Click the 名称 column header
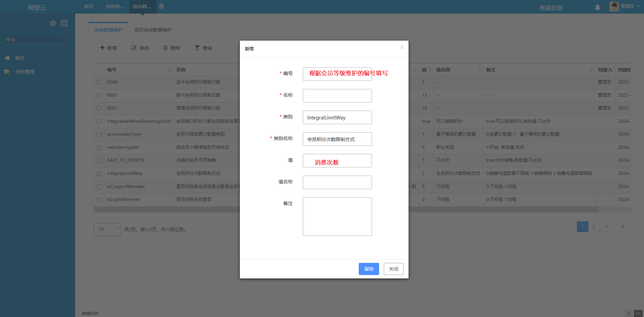 [181, 70]
